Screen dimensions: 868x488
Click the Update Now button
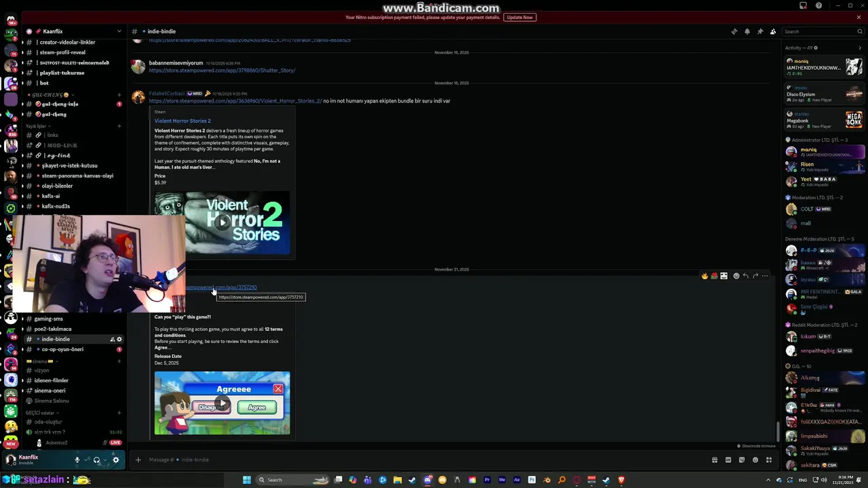pos(520,17)
